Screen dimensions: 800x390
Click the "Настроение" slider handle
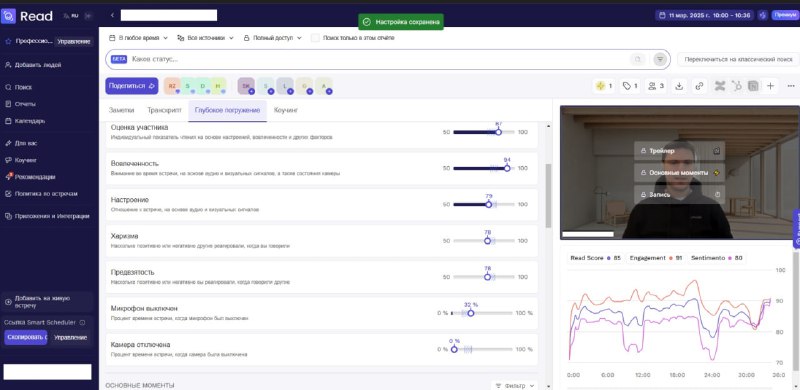[x=488, y=204]
